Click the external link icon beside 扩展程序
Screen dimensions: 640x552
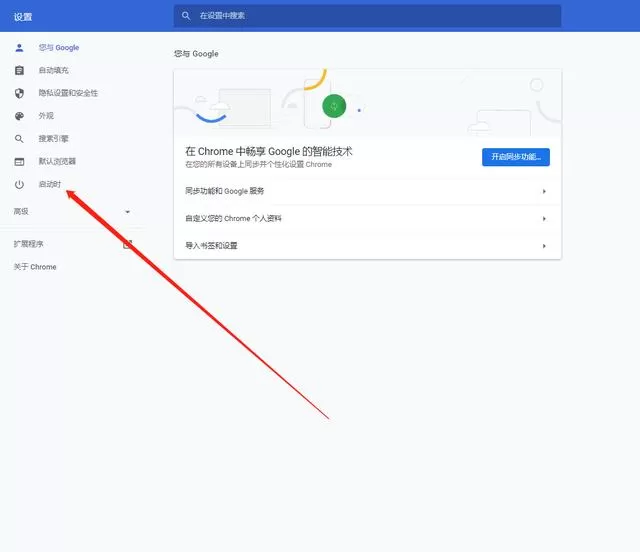click(x=127, y=244)
